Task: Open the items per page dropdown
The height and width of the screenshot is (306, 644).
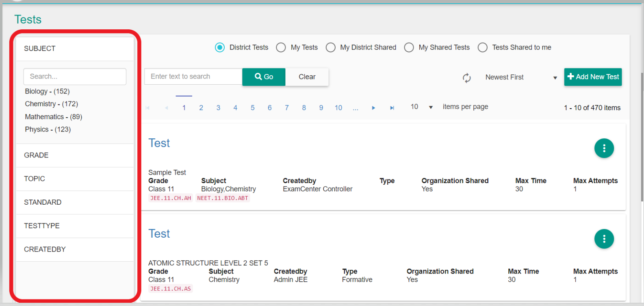Action: pyautogui.click(x=421, y=107)
